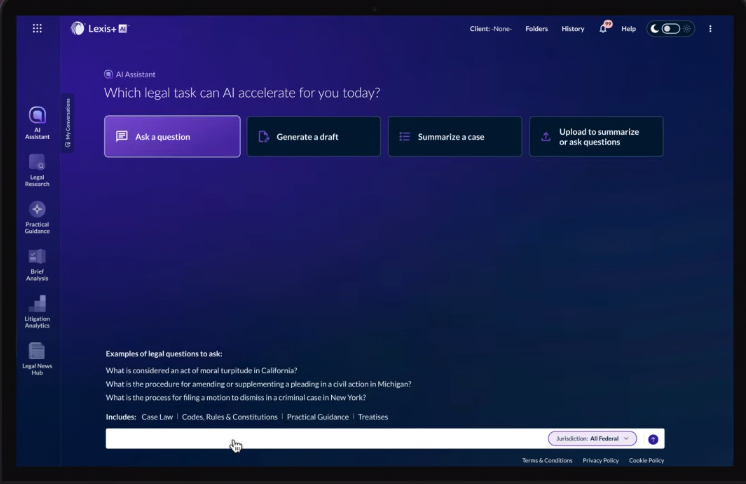Open AI Assistant in the sidebar
746x484 pixels.
37,123
